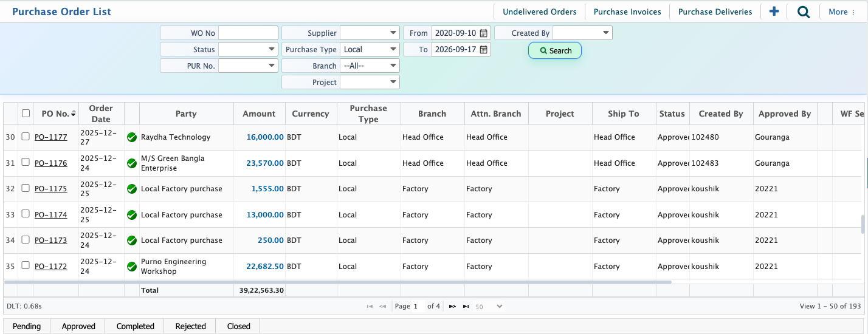Click the page number input field
Viewport: 868px width, 334px height.
pyautogui.click(x=418, y=307)
